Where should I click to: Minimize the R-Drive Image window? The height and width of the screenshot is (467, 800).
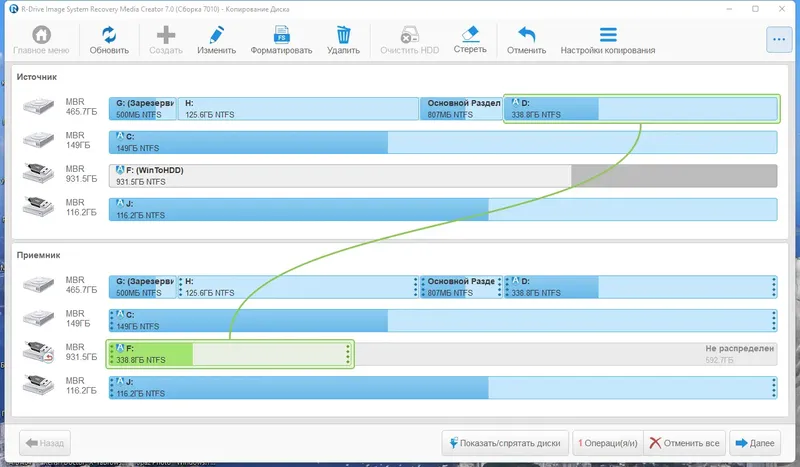pyautogui.click(x=730, y=9)
